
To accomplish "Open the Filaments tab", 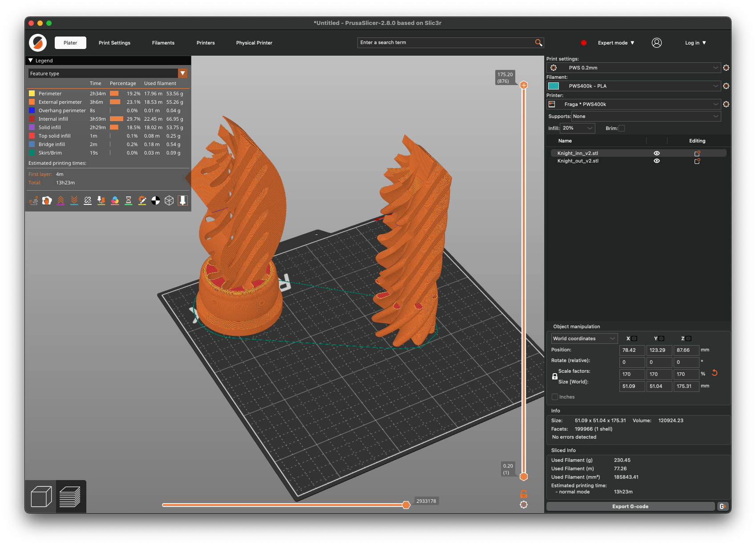I will [x=163, y=43].
